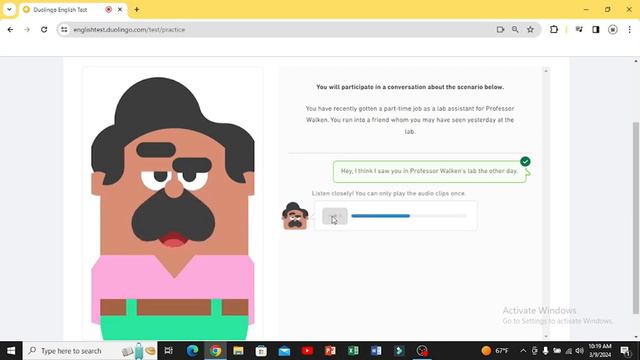640x360 pixels.
Task: Reload the Duolingo test page
Action: pyautogui.click(x=44, y=30)
